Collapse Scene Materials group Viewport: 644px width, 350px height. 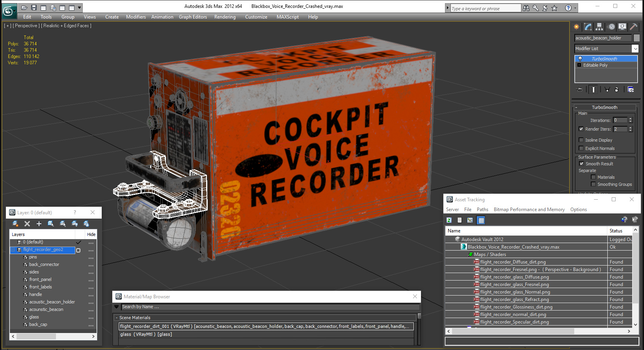117,318
